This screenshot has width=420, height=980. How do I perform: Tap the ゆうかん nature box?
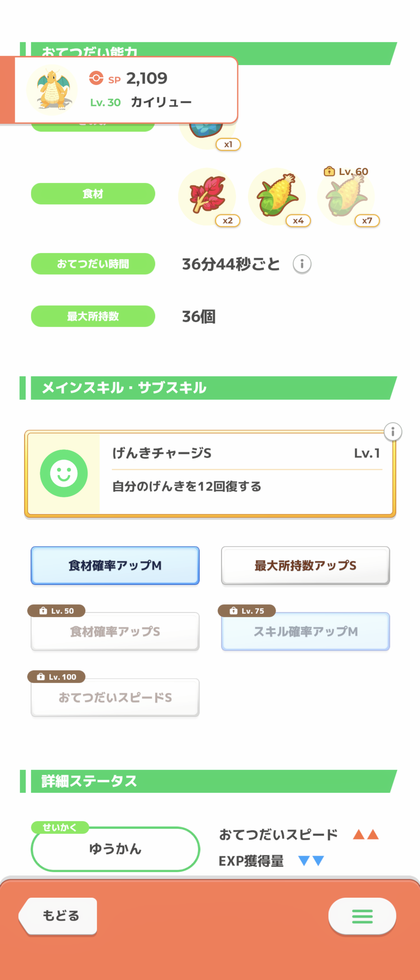tap(115, 849)
